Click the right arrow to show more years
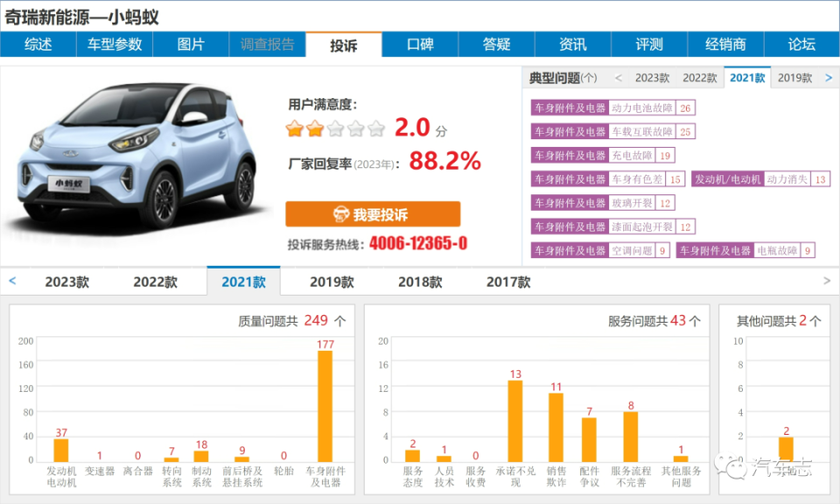 [827, 282]
